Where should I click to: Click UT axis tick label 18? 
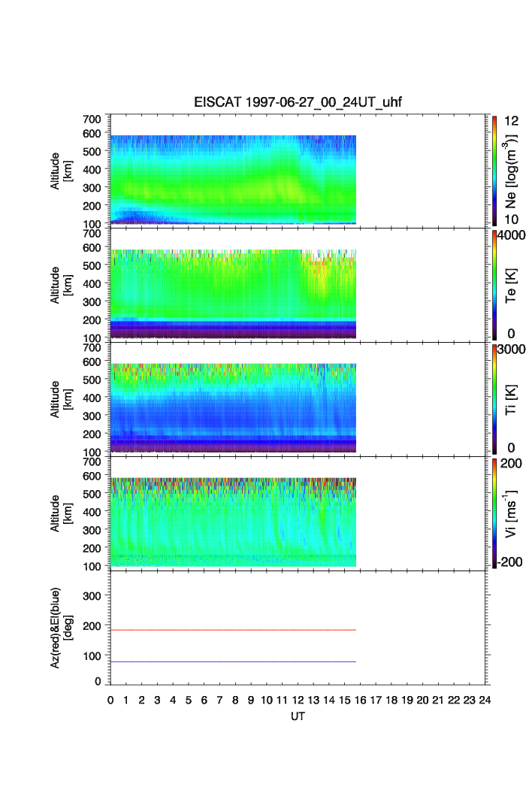391,700
